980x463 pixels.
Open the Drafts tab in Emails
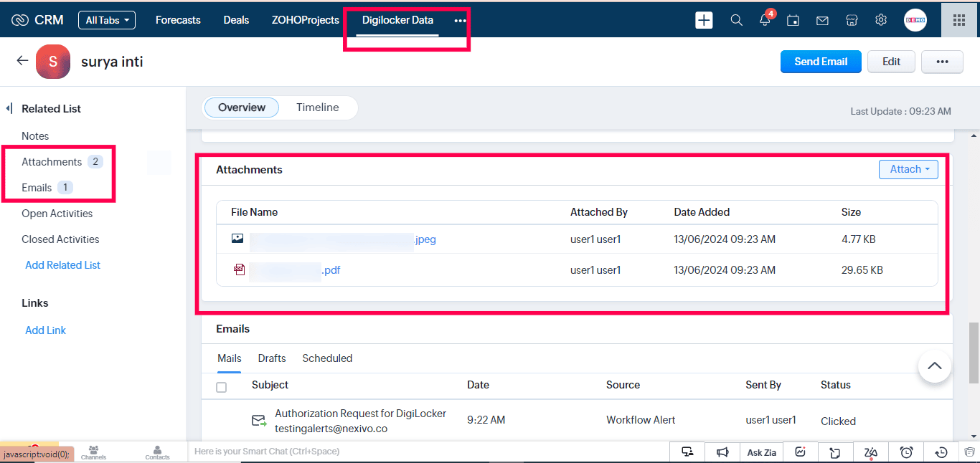pyautogui.click(x=272, y=358)
